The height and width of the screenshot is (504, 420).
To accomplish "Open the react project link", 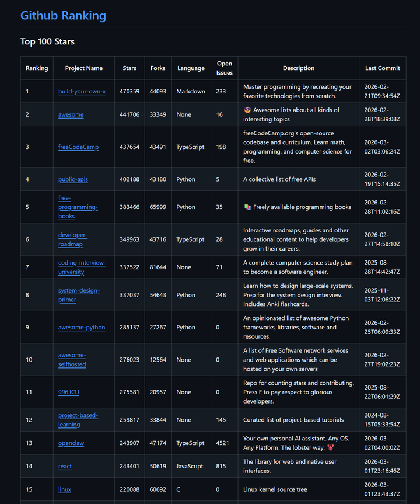I will tap(65, 466).
